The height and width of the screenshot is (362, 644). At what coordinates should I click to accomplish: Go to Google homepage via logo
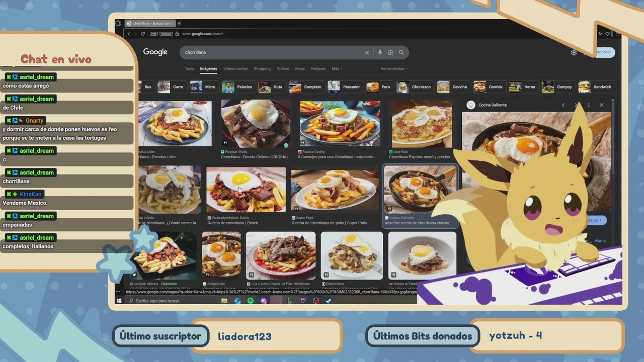[155, 52]
